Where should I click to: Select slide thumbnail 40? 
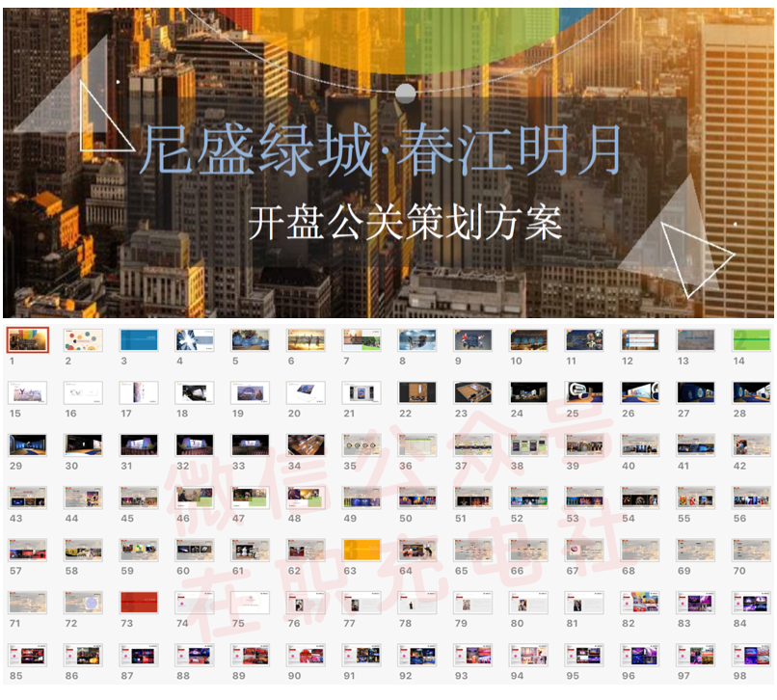(641, 445)
